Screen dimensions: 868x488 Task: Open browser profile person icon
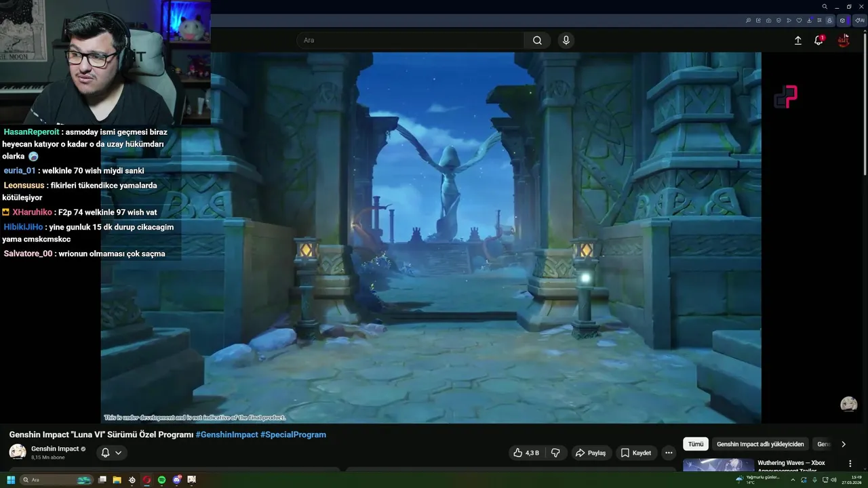(829, 20)
